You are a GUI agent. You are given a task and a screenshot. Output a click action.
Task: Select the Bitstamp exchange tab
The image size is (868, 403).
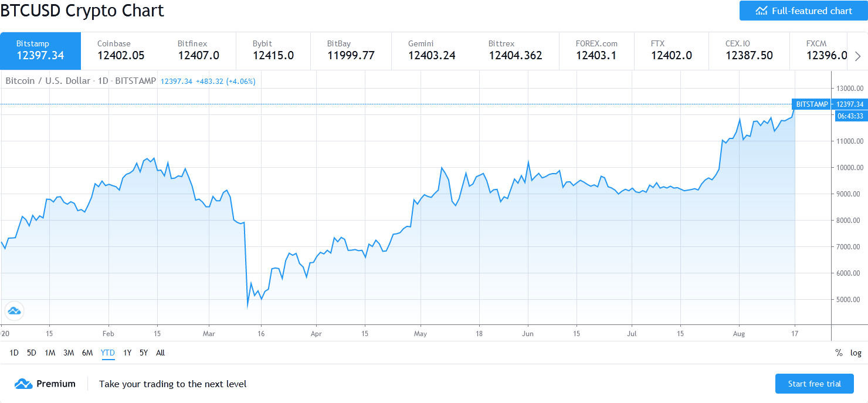click(40, 50)
